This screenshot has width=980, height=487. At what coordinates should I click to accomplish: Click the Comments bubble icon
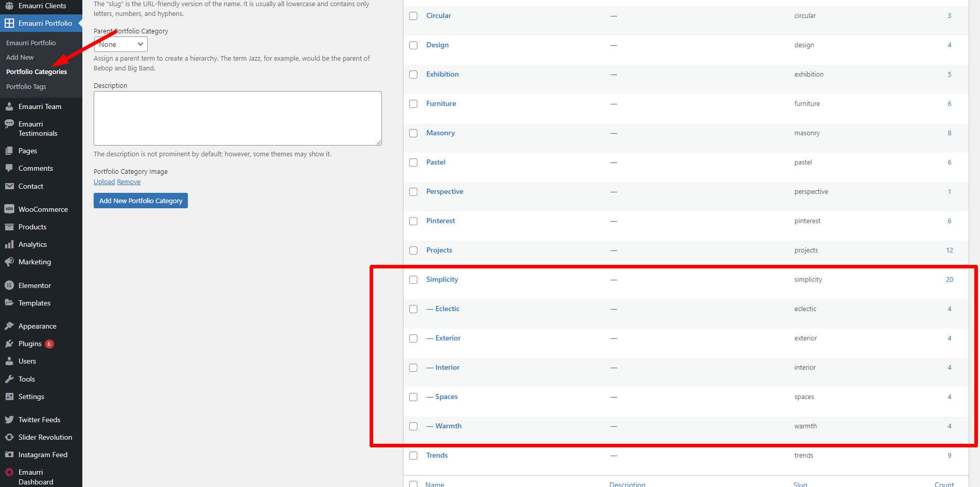point(9,168)
